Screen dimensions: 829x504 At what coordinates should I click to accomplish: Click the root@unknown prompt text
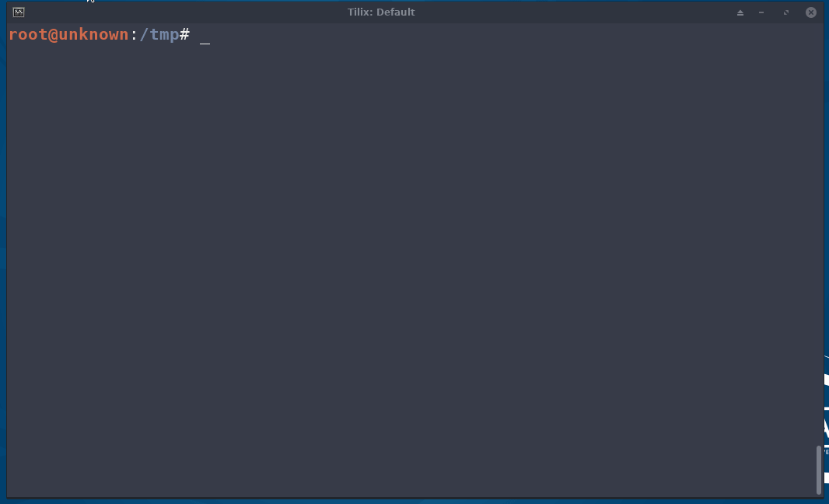tap(68, 34)
